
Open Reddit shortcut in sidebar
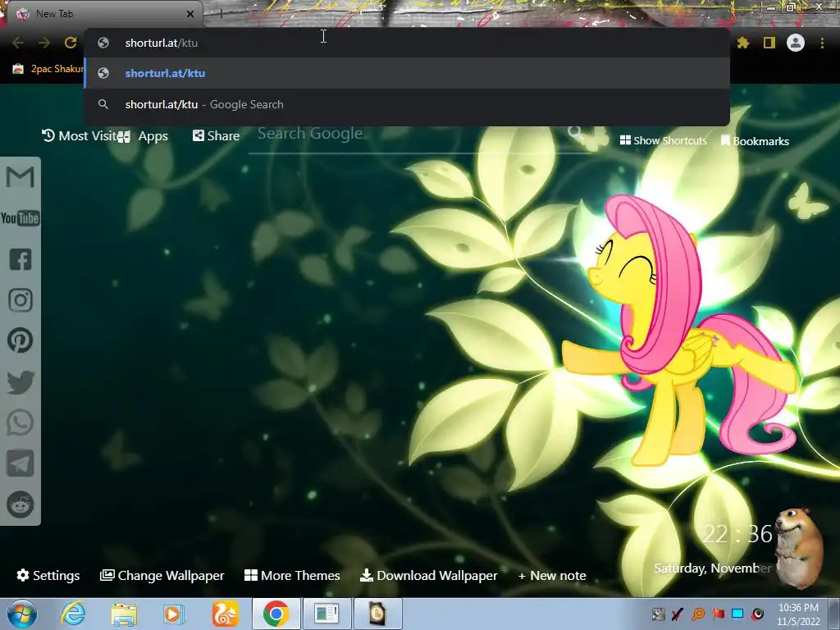click(21, 504)
